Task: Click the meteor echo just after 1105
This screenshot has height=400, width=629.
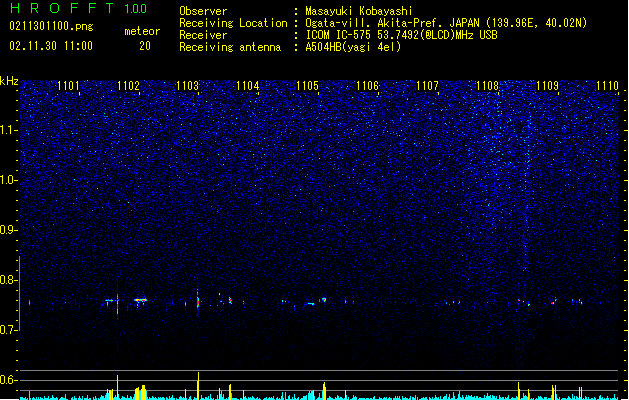Action: (324, 299)
